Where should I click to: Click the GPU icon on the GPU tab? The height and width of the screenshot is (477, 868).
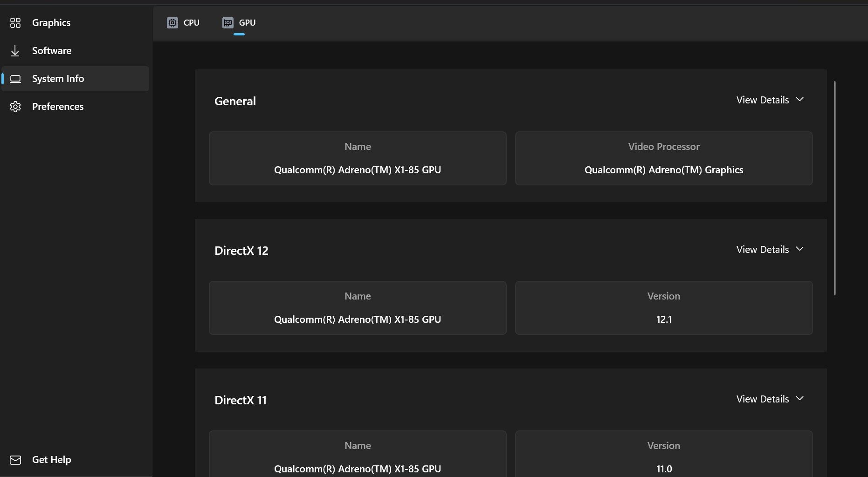(x=228, y=22)
